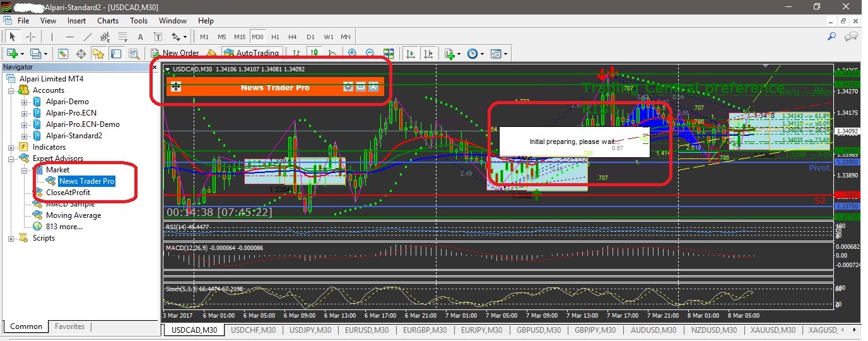Image resolution: width=868 pixels, height=341 pixels.
Task: Toggle chart shift icon
Action: pos(429,54)
